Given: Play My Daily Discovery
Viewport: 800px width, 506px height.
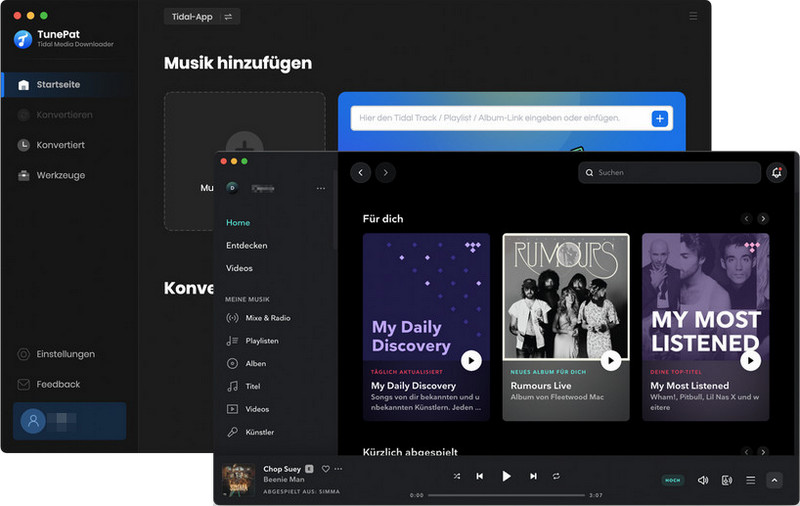Looking at the screenshot, I should (471, 361).
